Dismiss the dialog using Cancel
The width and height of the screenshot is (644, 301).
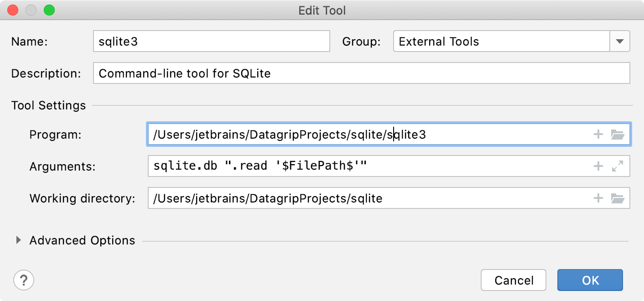514,280
